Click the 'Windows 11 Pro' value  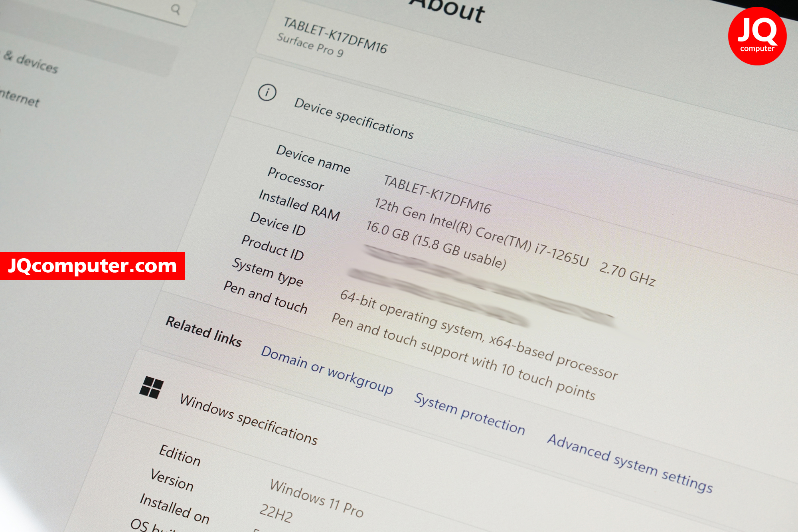pyautogui.click(x=316, y=498)
